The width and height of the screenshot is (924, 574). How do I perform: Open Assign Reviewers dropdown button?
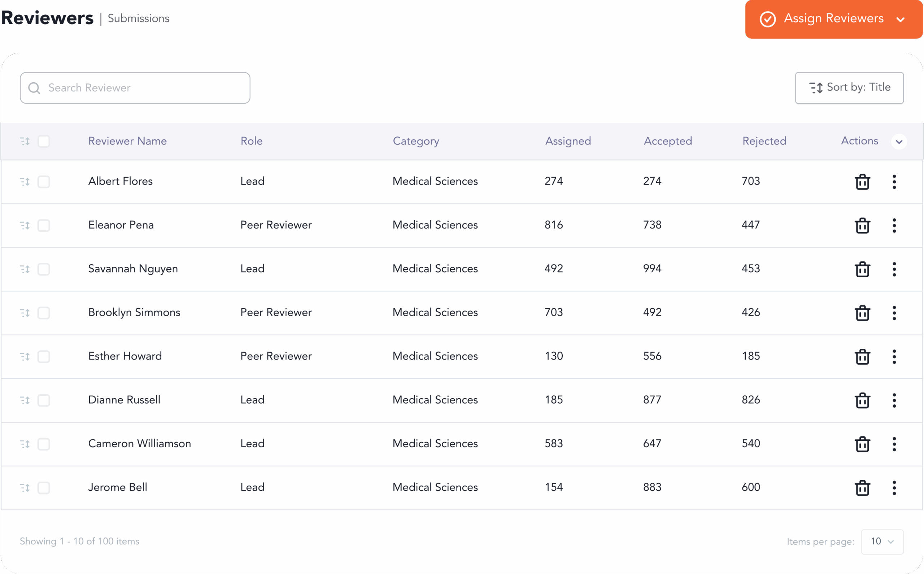coord(833,19)
